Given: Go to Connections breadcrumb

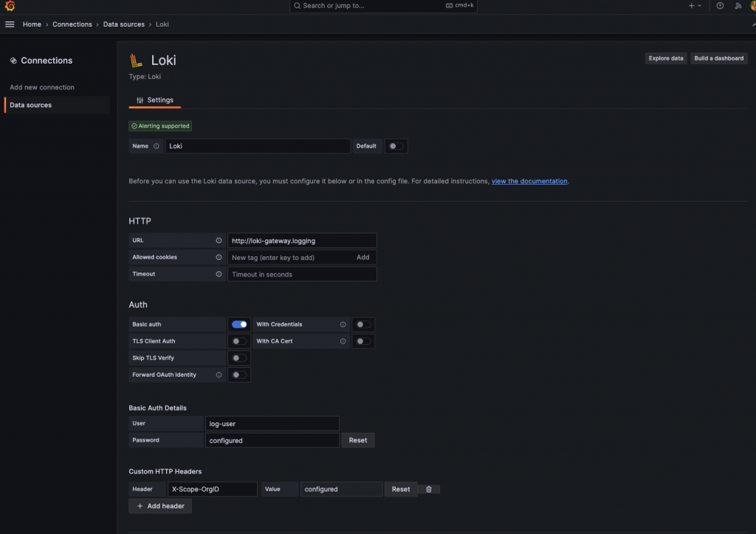Looking at the screenshot, I should (72, 24).
